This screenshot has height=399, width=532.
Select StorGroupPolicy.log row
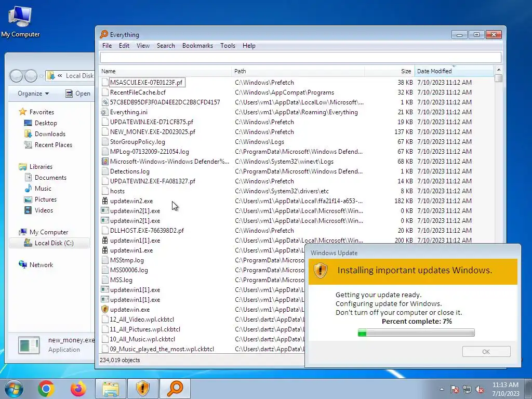(297, 141)
